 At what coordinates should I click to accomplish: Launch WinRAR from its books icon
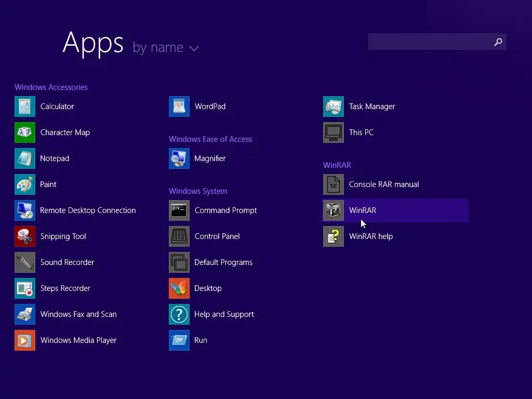click(334, 210)
